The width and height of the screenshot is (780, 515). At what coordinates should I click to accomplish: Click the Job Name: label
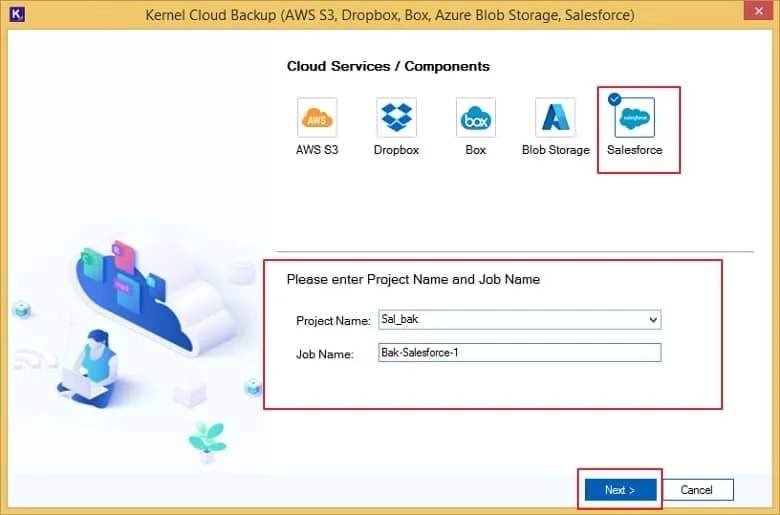click(x=325, y=354)
